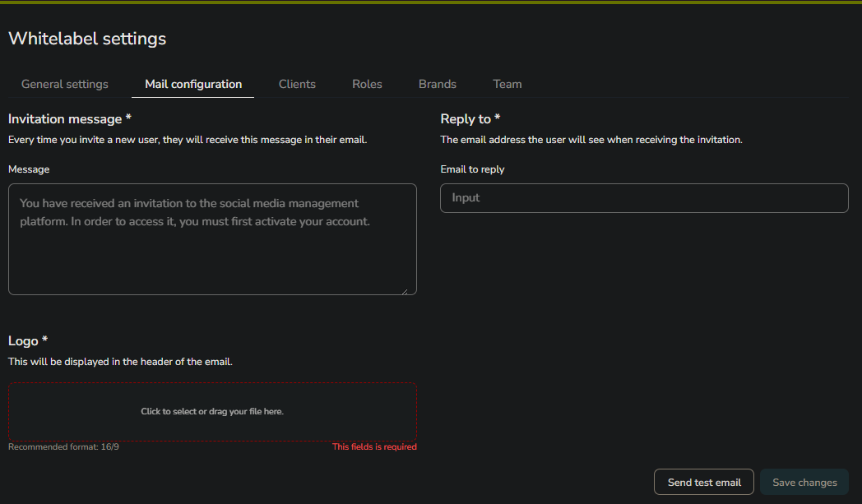Viewport: 862px width, 504px height.
Task: Click the Logo section heading
Action: coord(28,340)
